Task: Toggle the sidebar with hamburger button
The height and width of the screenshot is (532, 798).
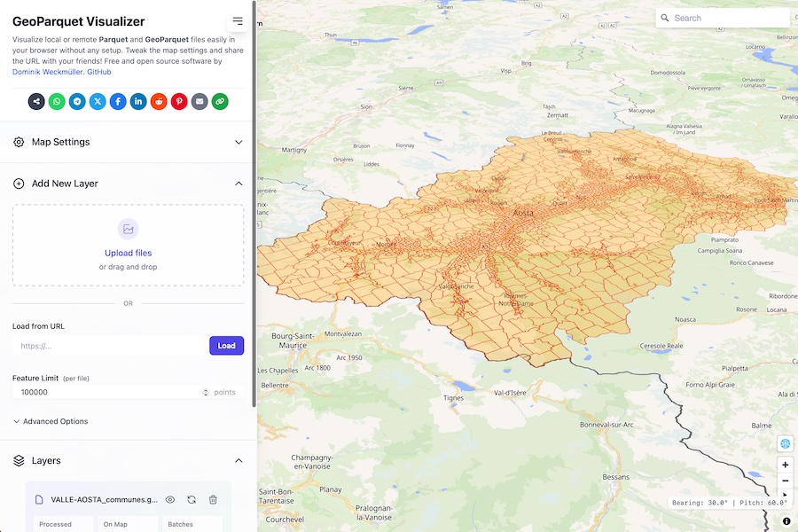Action: [238, 21]
